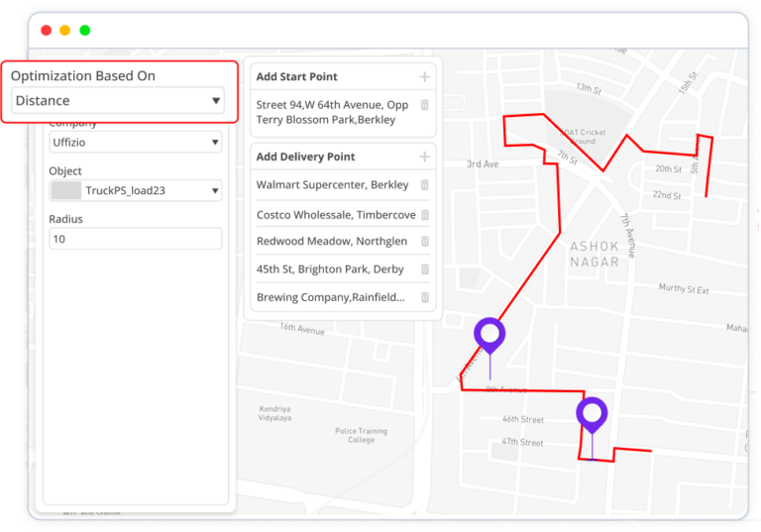Screen dimensions: 761x532
Task: Open the Optimization Based On Distance dropdown
Action: pyautogui.click(x=118, y=100)
